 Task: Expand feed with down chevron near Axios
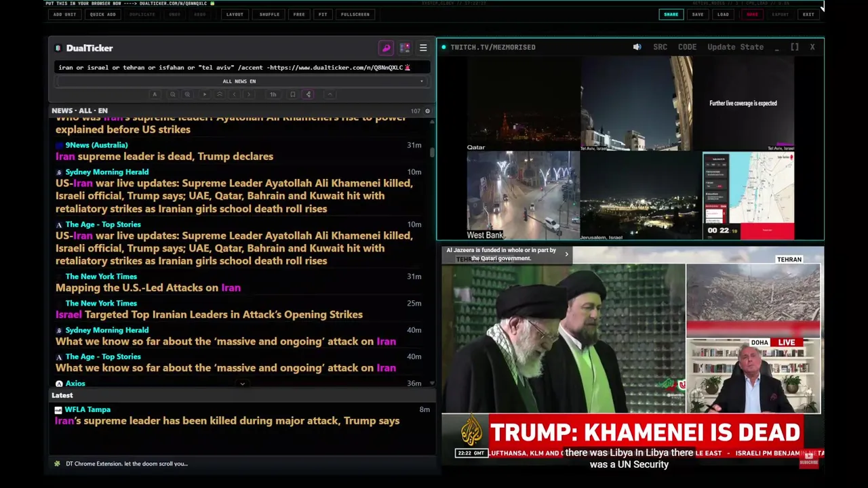(242, 384)
